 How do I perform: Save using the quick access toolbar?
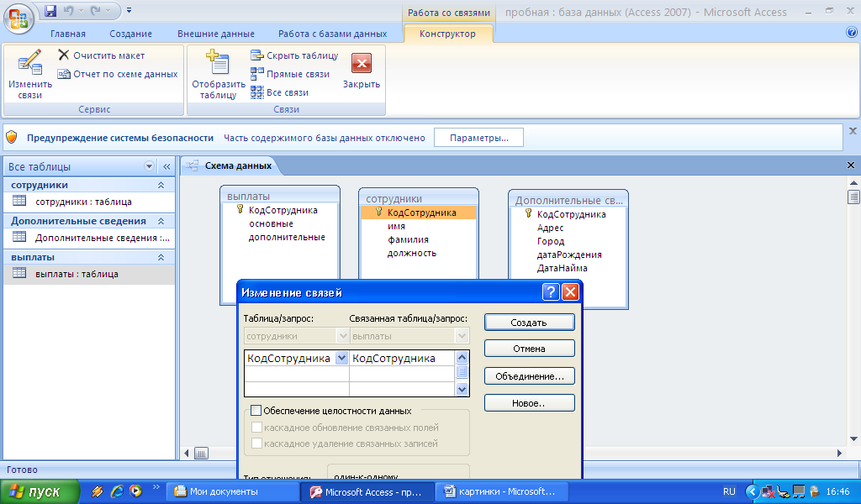point(50,10)
